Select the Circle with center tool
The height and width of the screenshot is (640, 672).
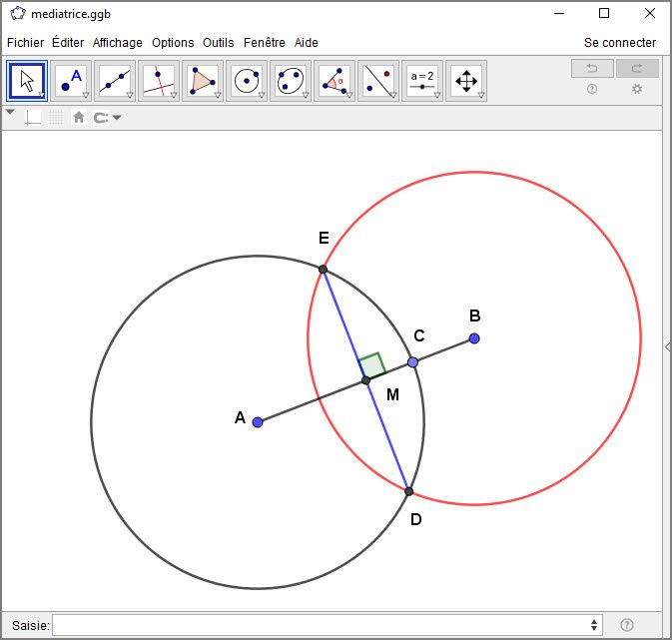click(x=247, y=81)
